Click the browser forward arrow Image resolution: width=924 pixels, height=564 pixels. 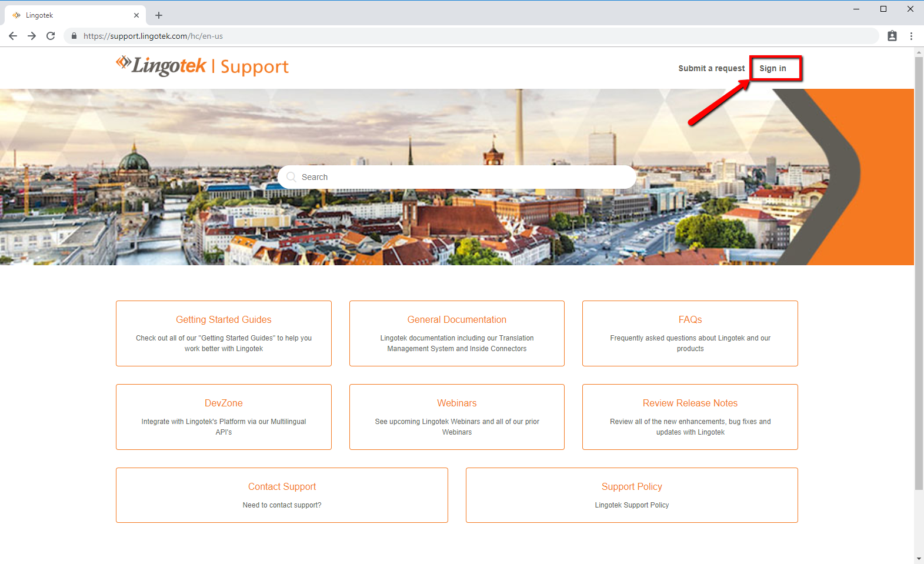[x=32, y=36]
